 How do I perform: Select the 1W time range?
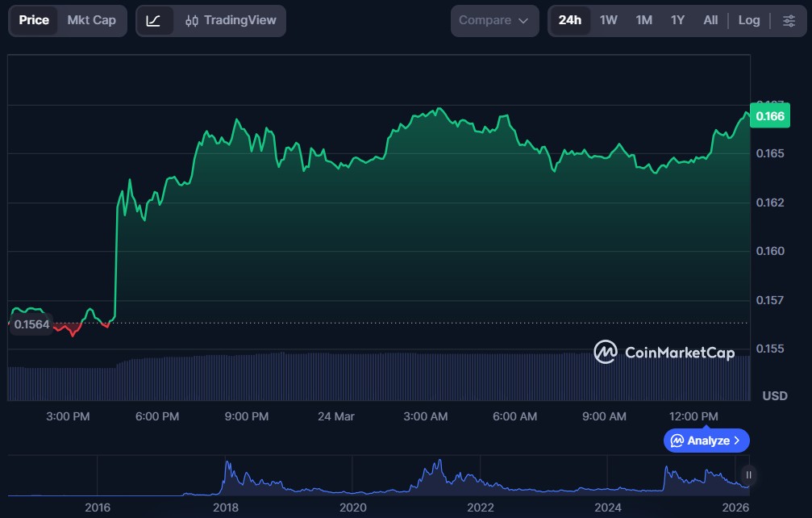pos(608,20)
